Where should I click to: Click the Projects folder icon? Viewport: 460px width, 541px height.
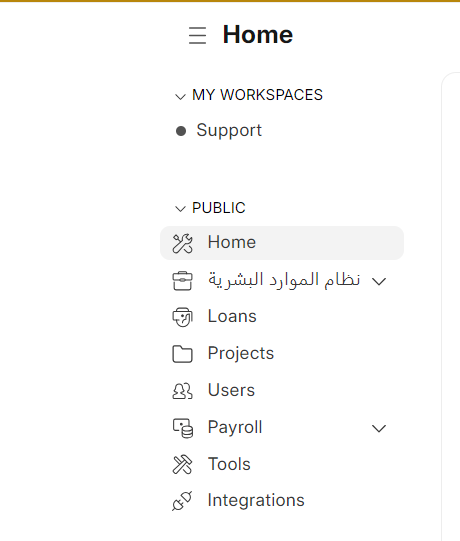coord(182,354)
